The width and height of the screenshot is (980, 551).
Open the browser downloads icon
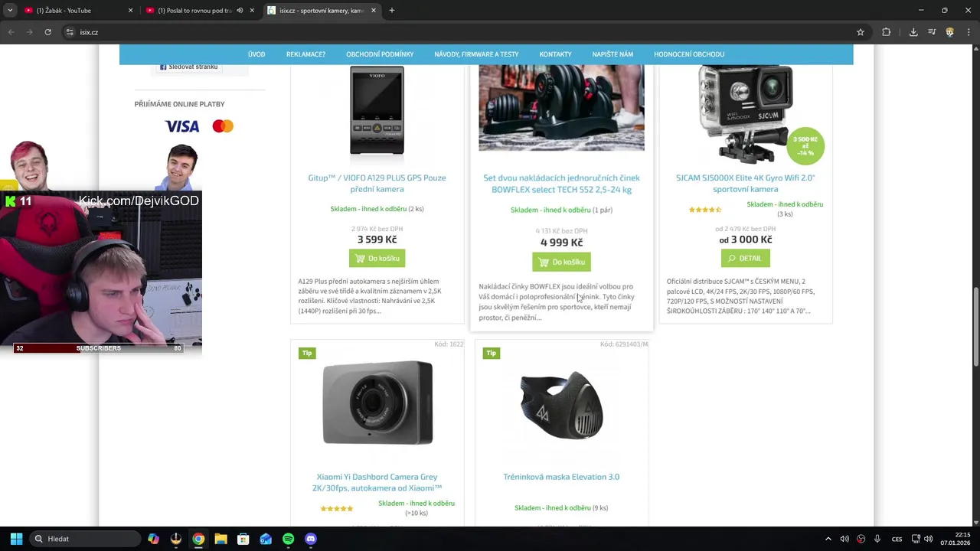[x=913, y=32]
